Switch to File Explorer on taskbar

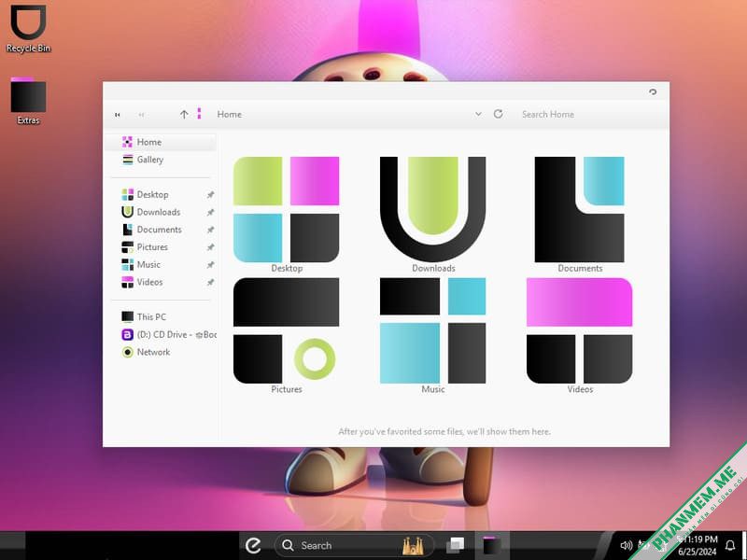pyautogui.click(x=492, y=545)
